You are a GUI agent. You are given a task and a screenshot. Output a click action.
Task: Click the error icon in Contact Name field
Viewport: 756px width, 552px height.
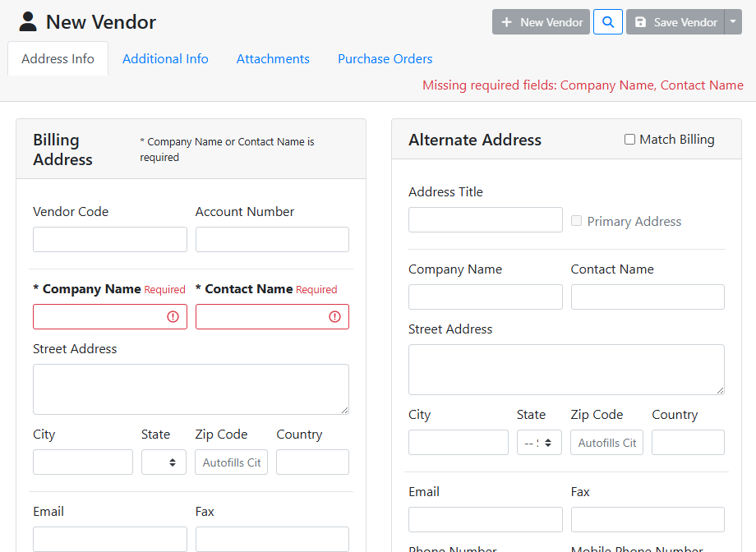pyautogui.click(x=334, y=317)
